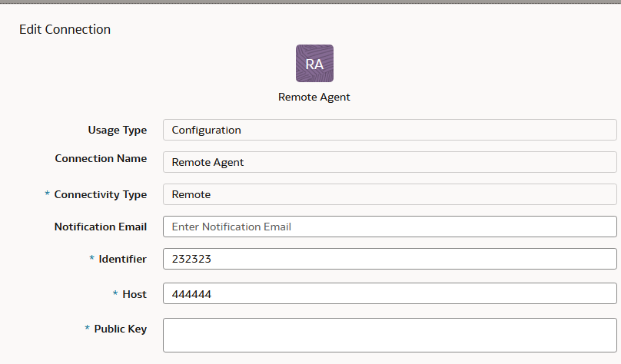This screenshot has width=621, height=364.
Task: Click the purple RA connection icon
Action: click(x=314, y=63)
